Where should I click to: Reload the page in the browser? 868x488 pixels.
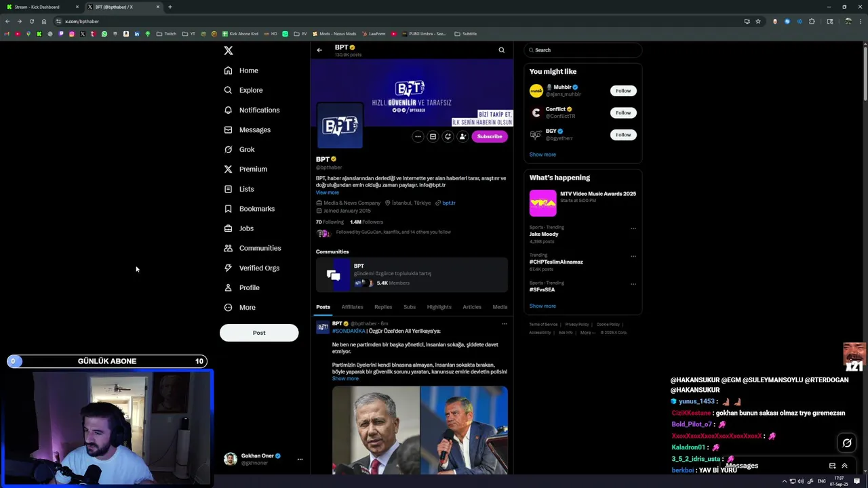pos(31,21)
